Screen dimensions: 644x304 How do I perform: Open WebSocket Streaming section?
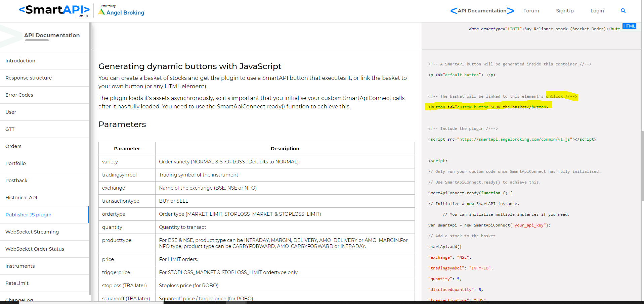[44, 232]
